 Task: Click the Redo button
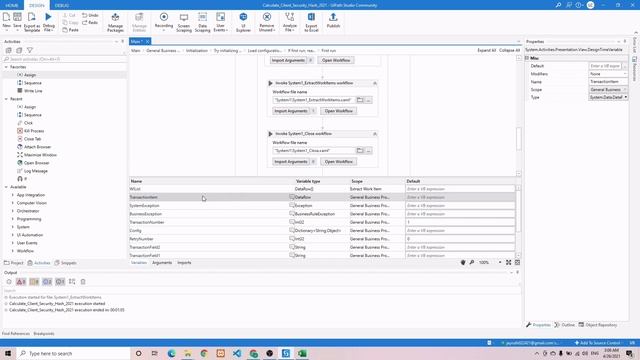pos(90,22)
